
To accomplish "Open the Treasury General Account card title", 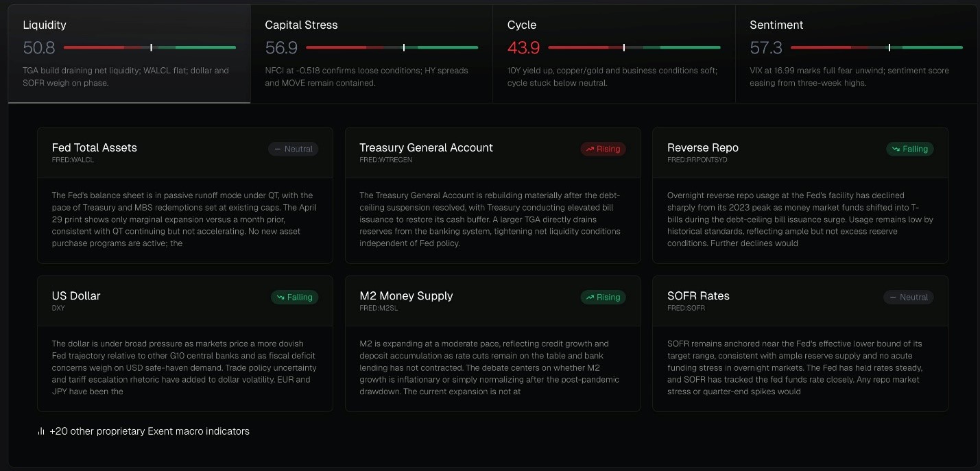I will (426, 147).
